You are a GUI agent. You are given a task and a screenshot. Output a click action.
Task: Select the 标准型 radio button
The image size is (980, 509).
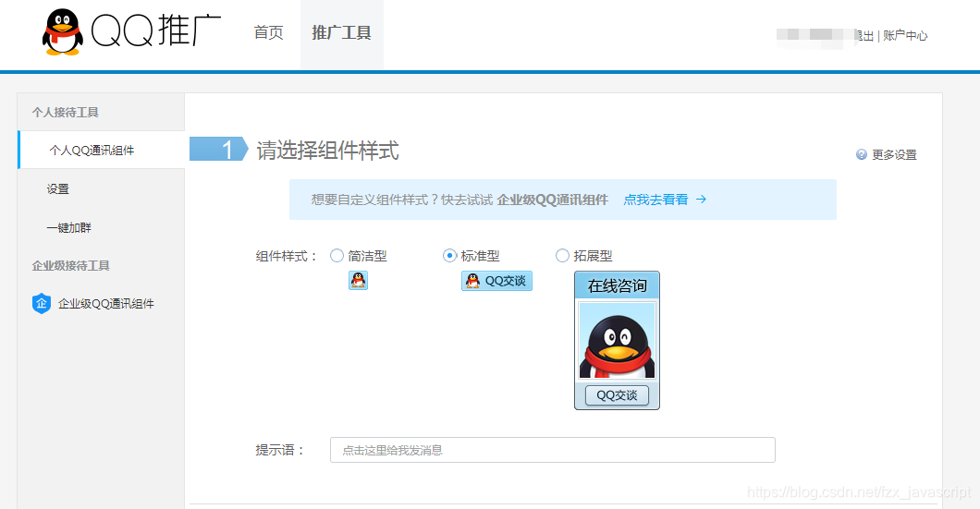click(x=449, y=256)
